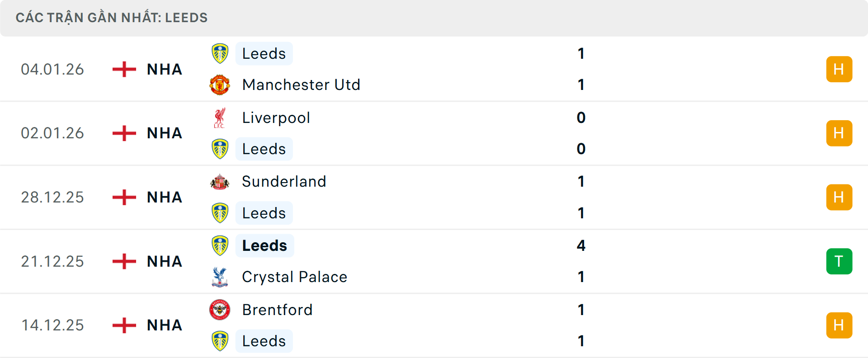This screenshot has width=868, height=358.
Task: Open the Sunderland team link
Action: [x=284, y=182]
